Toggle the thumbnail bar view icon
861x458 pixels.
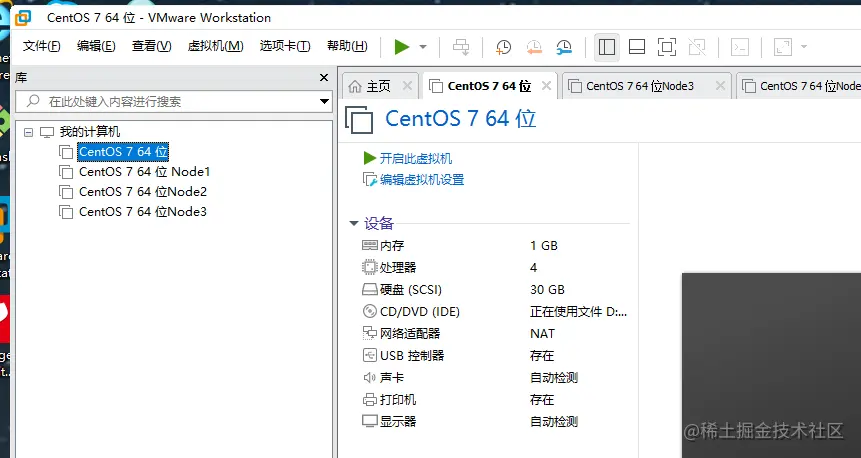tap(636, 47)
